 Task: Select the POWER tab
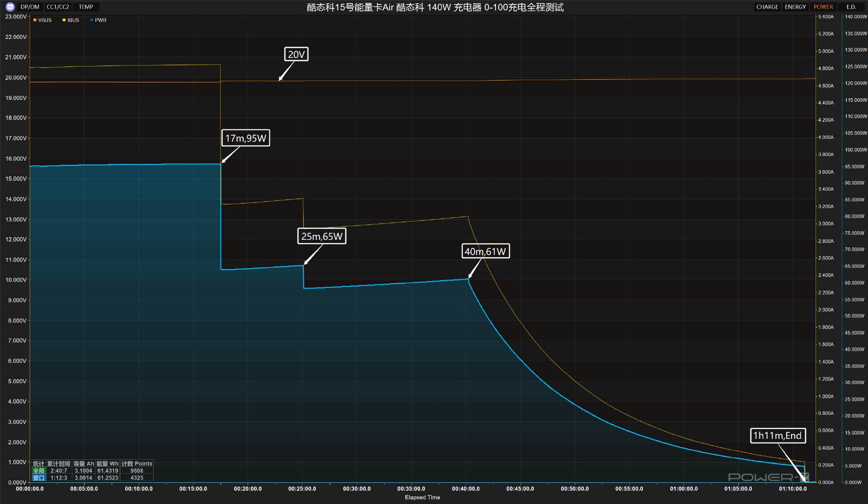click(x=823, y=7)
